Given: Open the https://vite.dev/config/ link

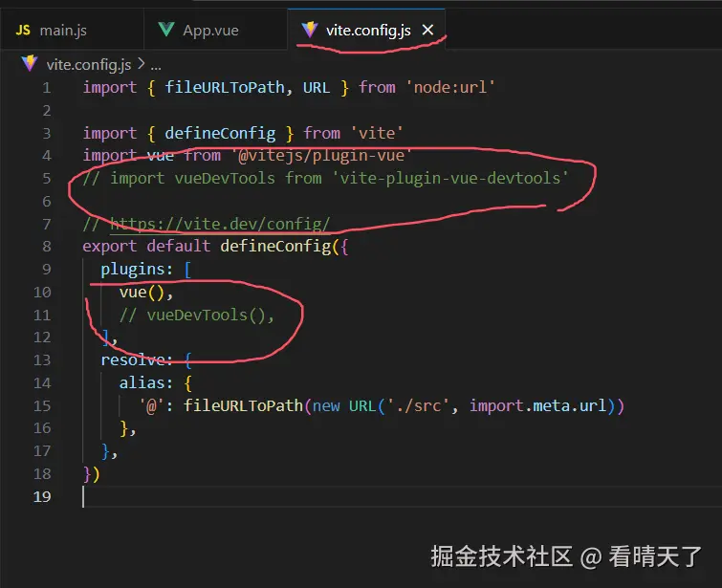Looking at the screenshot, I should [220, 224].
